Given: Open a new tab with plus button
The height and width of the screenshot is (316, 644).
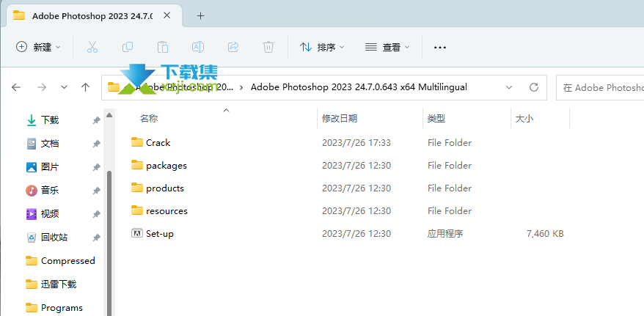Looking at the screenshot, I should (x=200, y=16).
